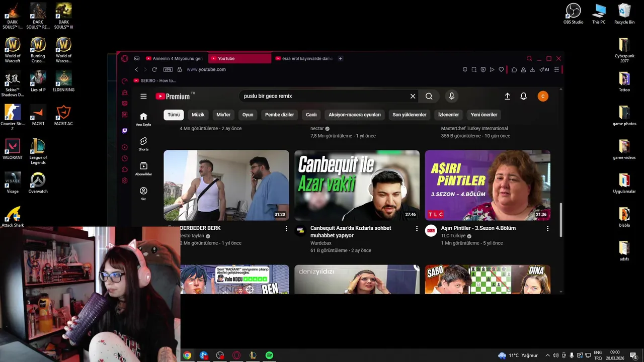The height and width of the screenshot is (362, 644).
Task: Select the Canlı filter chip
Action: click(311, 115)
